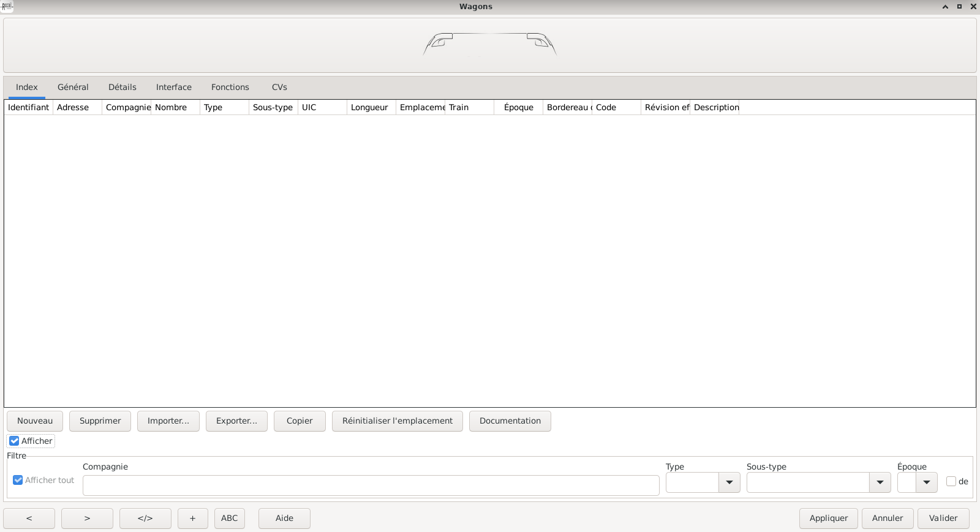Sort by the Identifiant column header
Screen dimensions: 980x532
point(28,107)
